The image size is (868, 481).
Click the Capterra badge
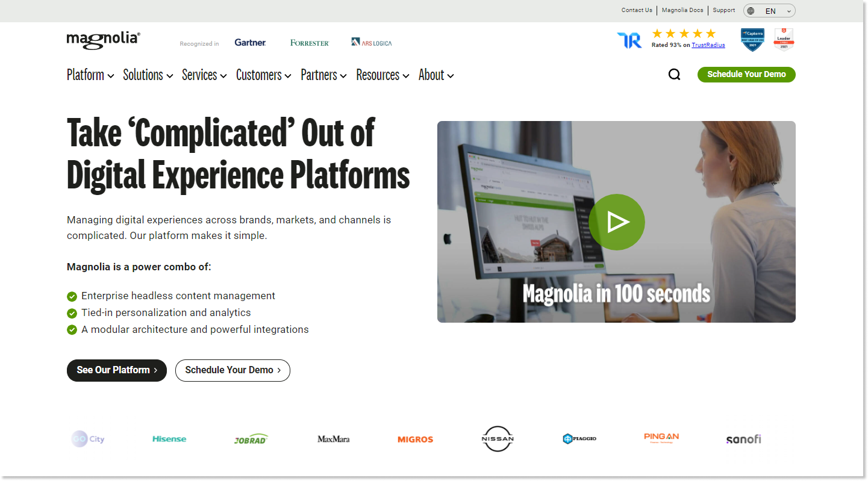(x=752, y=40)
